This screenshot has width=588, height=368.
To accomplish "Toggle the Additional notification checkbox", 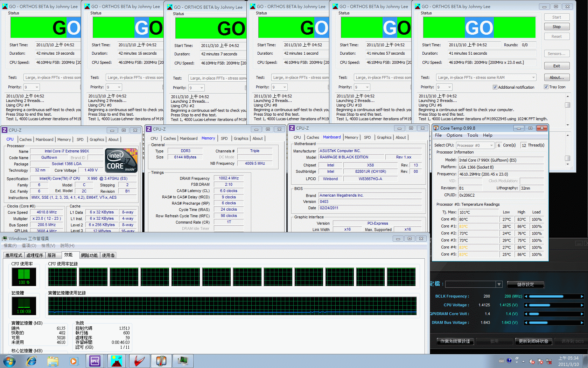I will click(495, 87).
